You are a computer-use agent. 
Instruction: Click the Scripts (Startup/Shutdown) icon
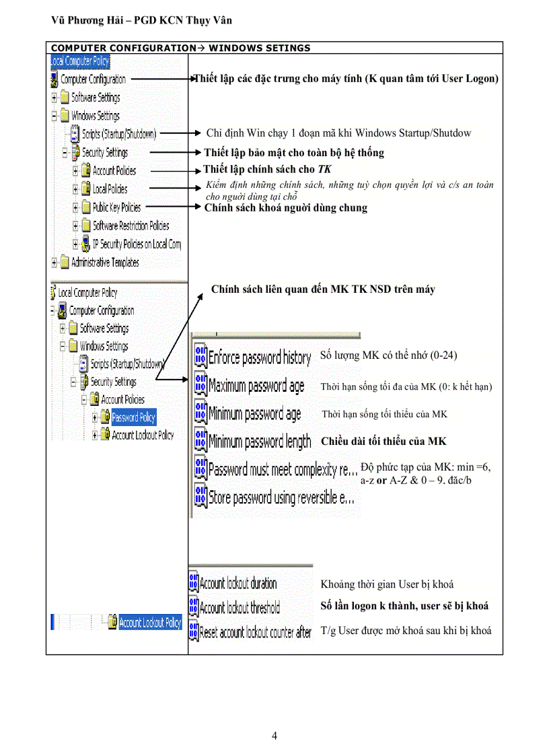coord(74,133)
